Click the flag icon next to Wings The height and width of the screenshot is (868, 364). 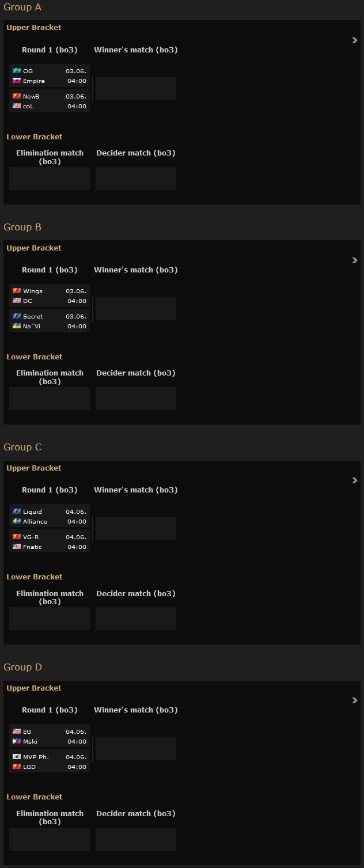[17, 291]
